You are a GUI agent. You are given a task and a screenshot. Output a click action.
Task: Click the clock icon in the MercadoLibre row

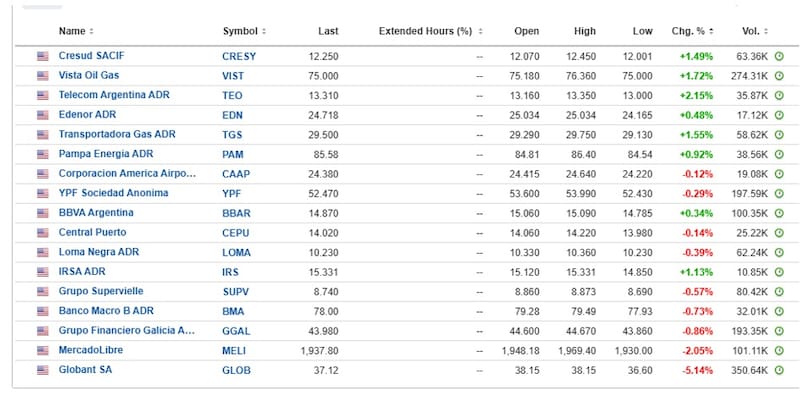[779, 350]
